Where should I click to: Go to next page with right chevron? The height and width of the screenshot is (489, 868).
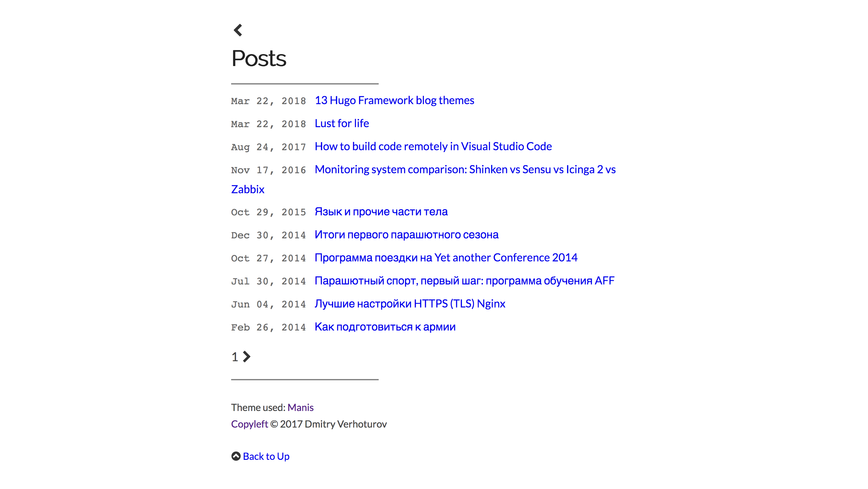point(247,357)
